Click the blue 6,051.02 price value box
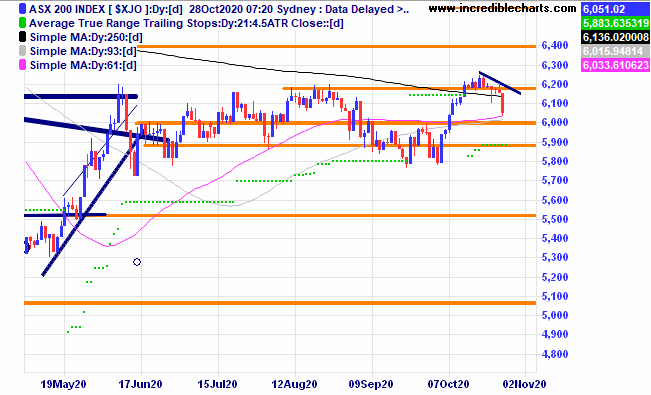 [x=615, y=9]
